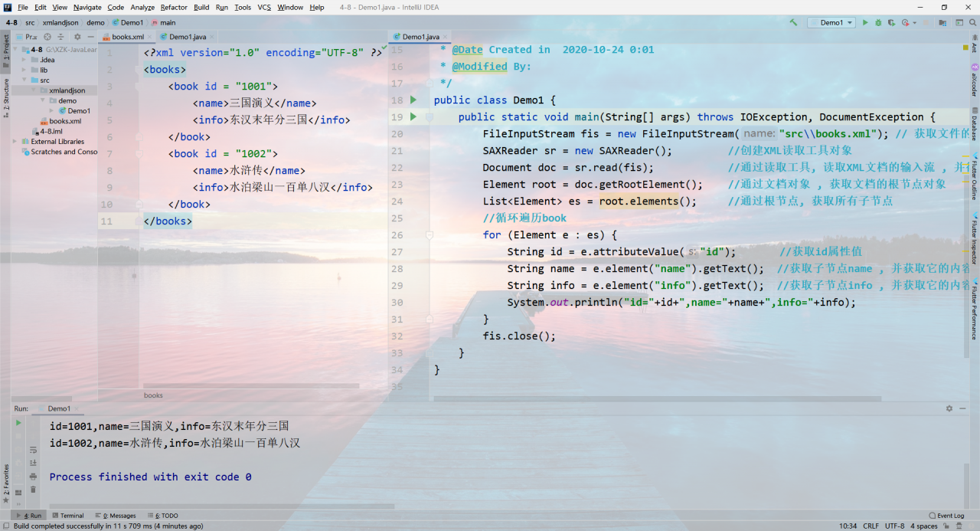Open the Demo1 run configuration dropdown

tap(831, 22)
